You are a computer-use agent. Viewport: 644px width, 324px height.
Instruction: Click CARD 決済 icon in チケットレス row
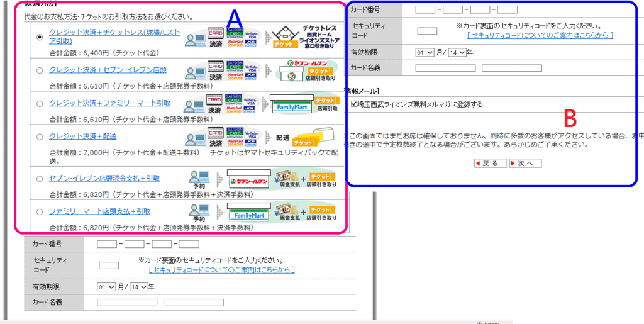216,36
